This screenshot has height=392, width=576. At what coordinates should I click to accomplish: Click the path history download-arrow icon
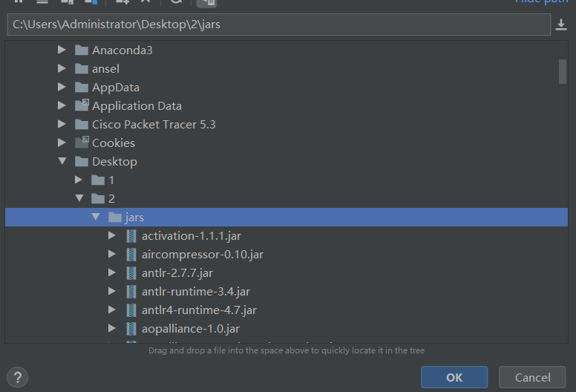pos(560,24)
